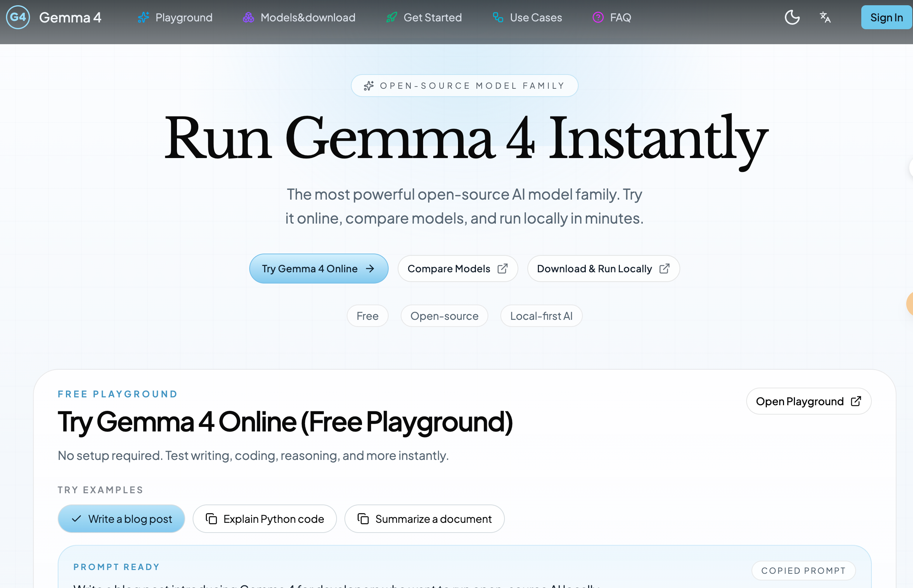The width and height of the screenshot is (913, 588).
Task: Click the external-link icon on Download & Run Locally
Action: tap(666, 269)
